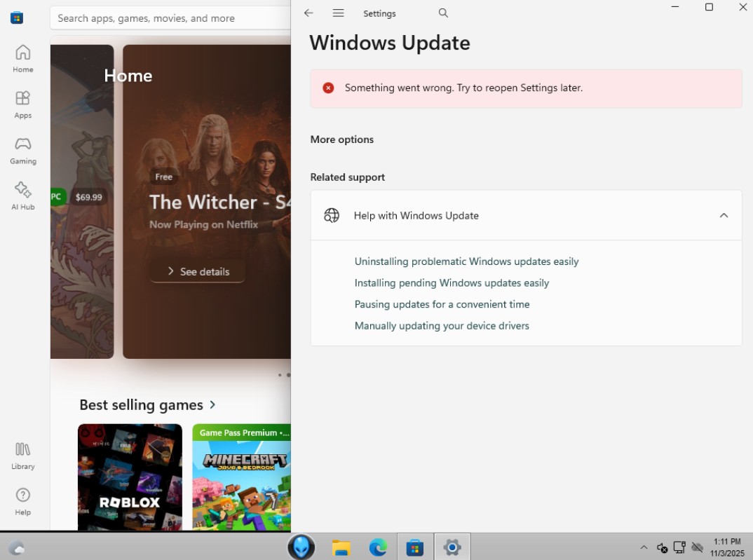Click Settings gear on taskbar
This screenshot has width=753, height=560.
point(452,547)
